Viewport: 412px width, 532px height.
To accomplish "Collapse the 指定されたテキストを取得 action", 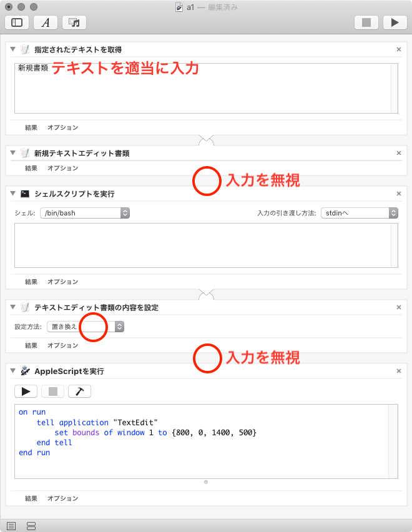I will pos(13,49).
